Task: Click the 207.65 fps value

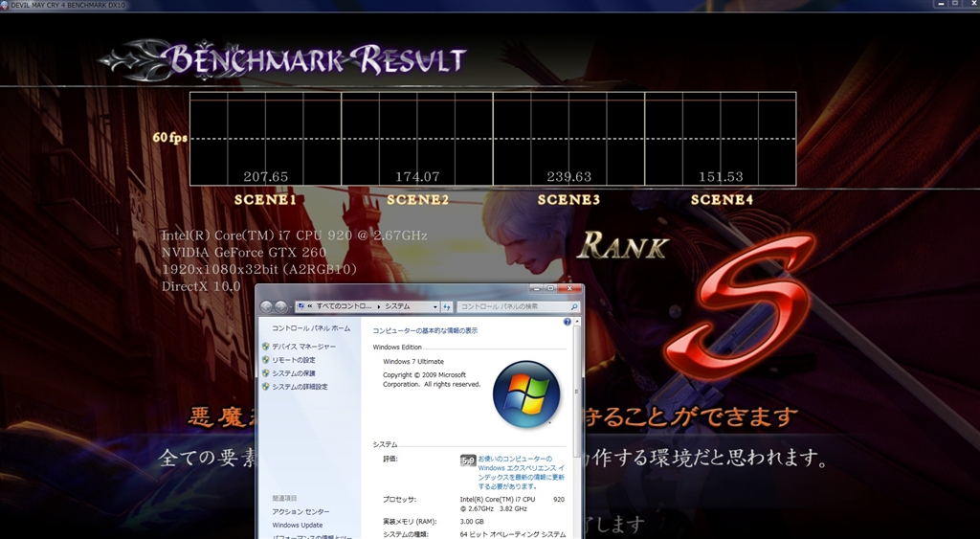Action: point(266,177)
